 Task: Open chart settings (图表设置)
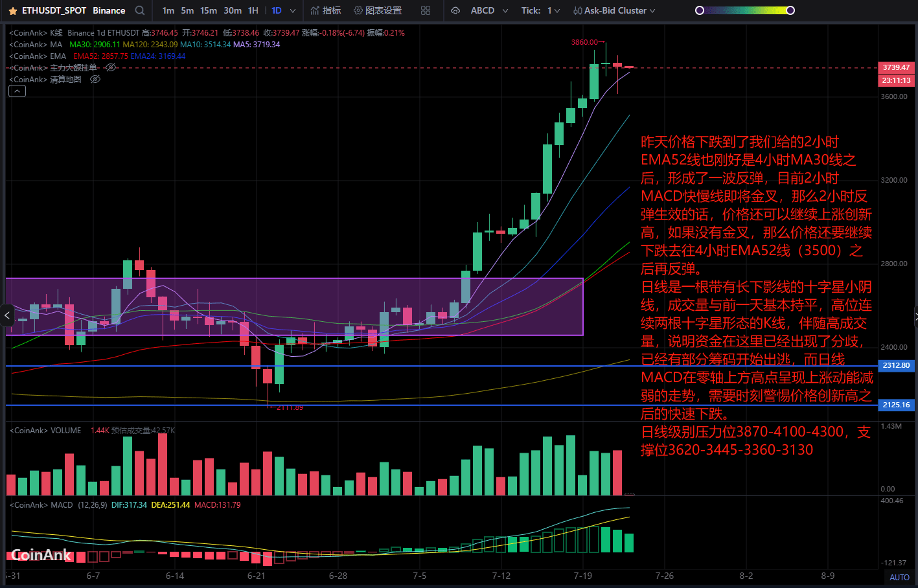378,10
